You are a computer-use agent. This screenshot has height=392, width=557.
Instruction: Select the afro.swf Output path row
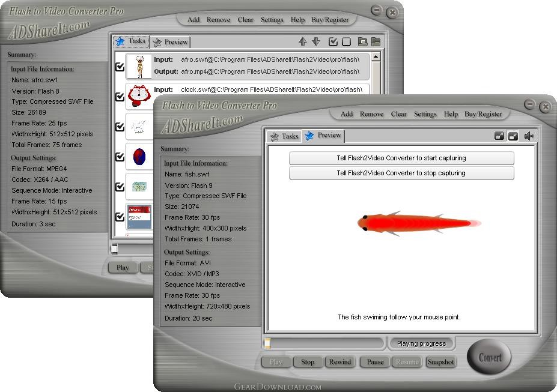pos(257,71)
